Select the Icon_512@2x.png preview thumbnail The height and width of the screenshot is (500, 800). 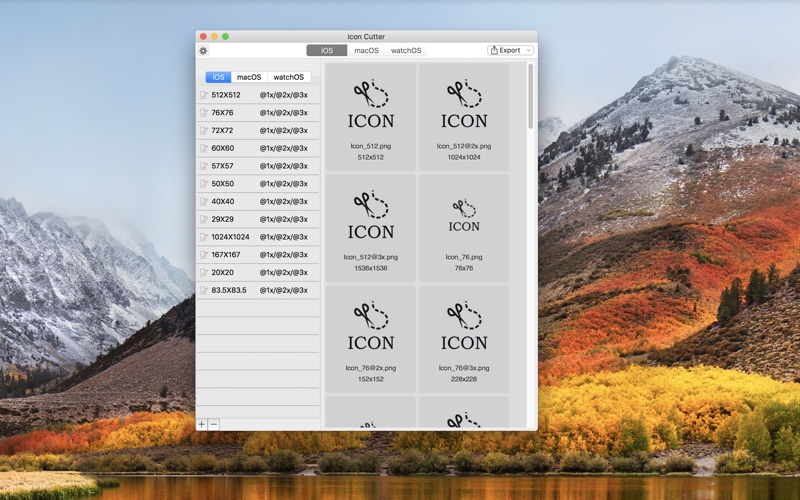464,117
